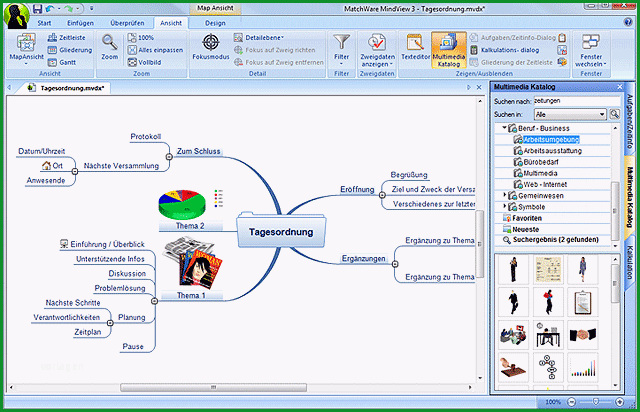The width and height of the screenshot is (640, 412).
Task: Select the clipboard clipart thumbnail
Action: (x=583, y=302)
